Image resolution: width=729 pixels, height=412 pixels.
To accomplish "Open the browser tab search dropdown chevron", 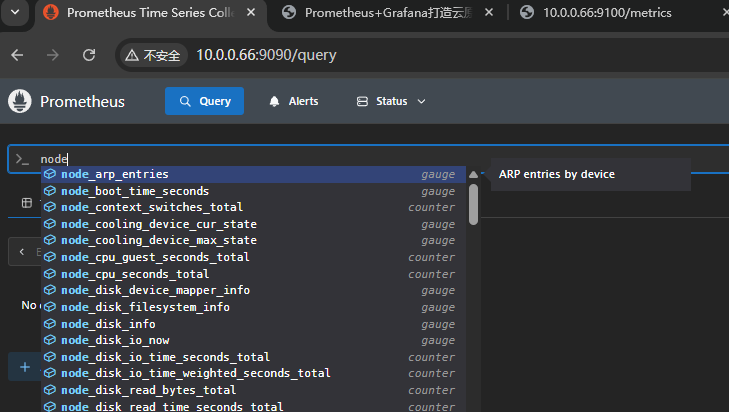I will [15, 12].
